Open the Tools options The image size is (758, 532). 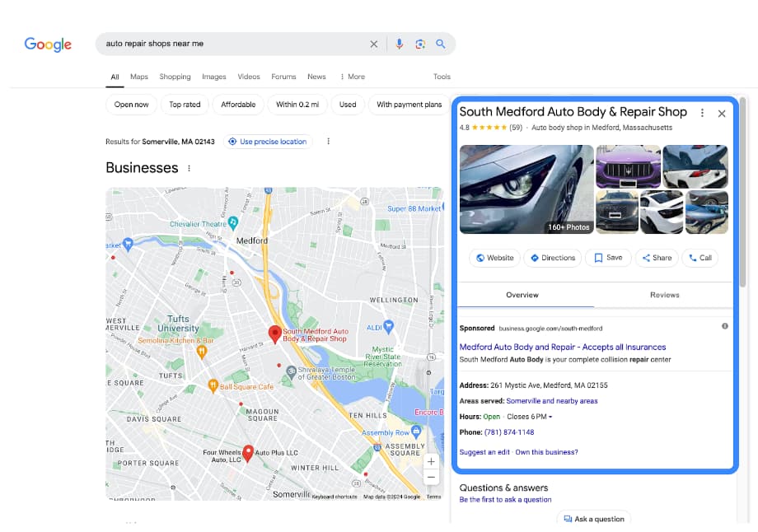tap(442, 77)
